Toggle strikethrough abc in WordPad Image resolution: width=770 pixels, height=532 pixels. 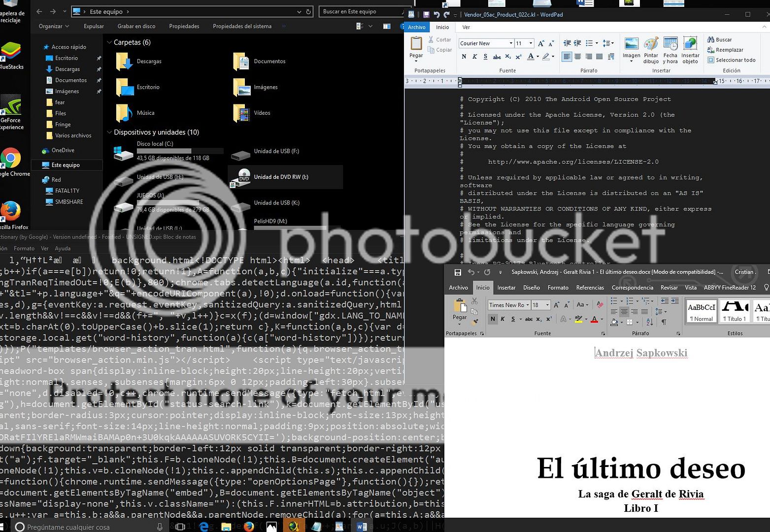click(x=497, y=57)
